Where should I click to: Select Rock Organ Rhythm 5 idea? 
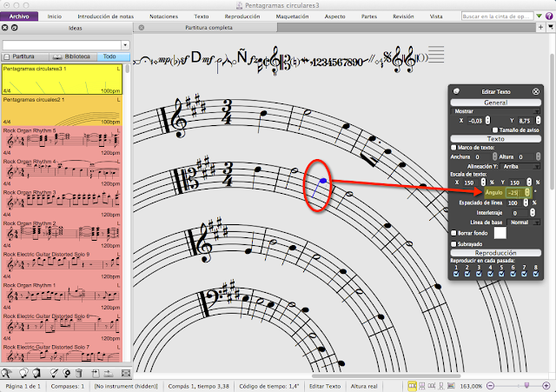(x=62, y=141)
